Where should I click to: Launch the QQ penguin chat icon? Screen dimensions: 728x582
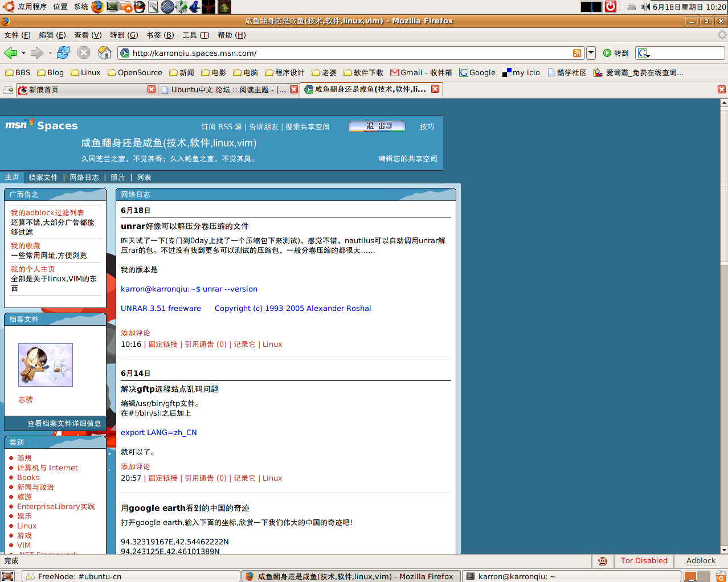[x=140, y=7]
